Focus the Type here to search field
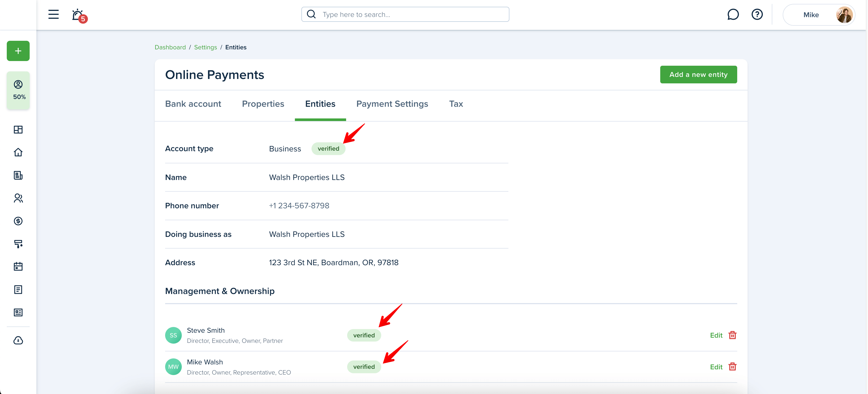The height and width of the screenshot is (394, 868). pyautogui.click(x=405, y=15)
